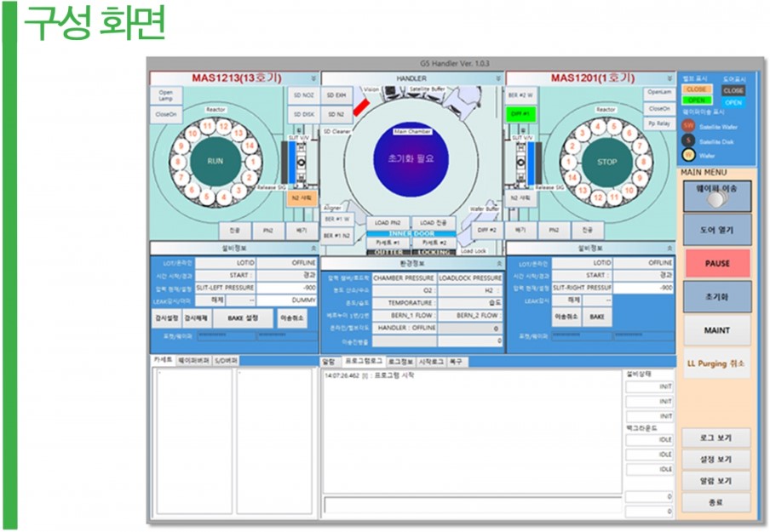Click the green OPEN valve color legend
770x532 pixels.
(x=697, y=101)
